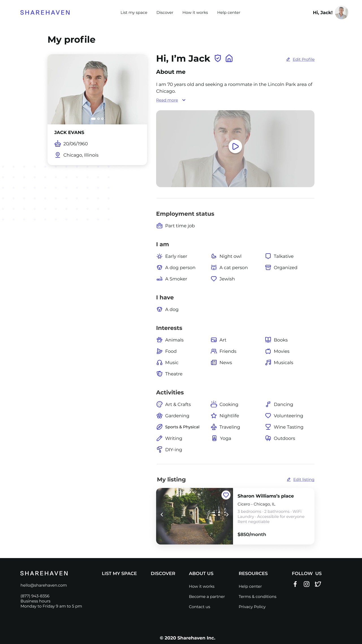Expand About me with Read more chevron

coord(184,100)
